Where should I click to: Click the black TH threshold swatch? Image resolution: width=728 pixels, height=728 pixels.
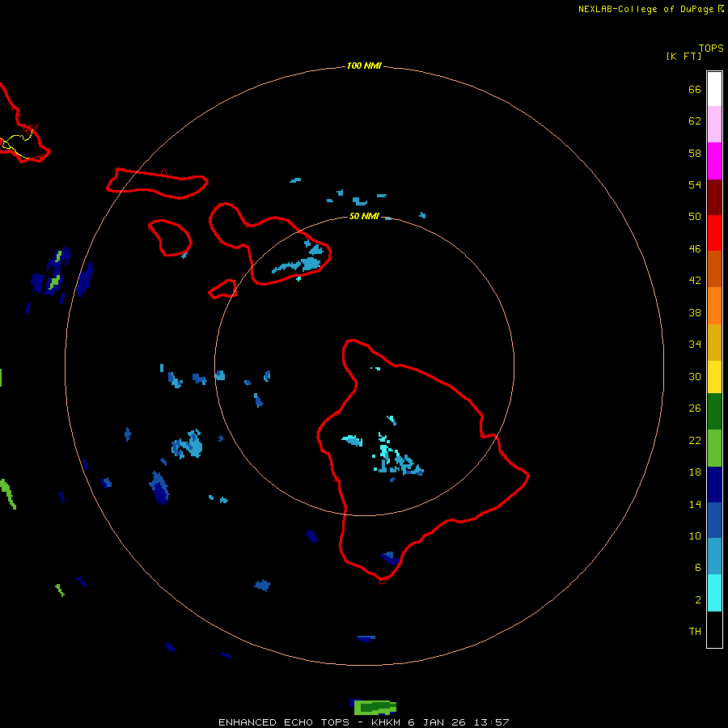click(714, 629)
